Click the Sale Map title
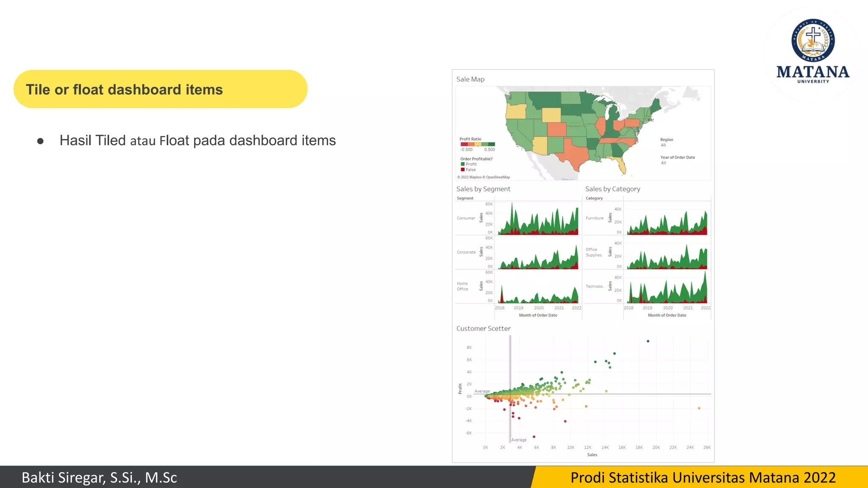 [470, 79]
